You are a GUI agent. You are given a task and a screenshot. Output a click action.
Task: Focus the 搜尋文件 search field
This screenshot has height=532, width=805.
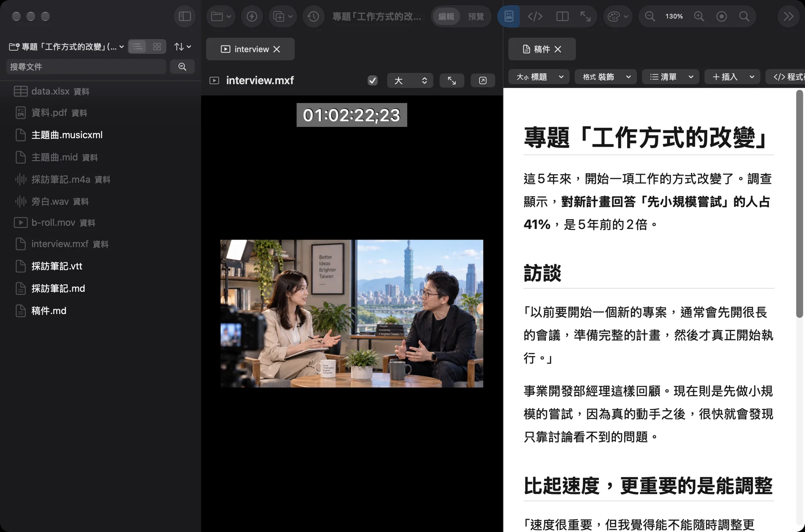click(86, 67)
